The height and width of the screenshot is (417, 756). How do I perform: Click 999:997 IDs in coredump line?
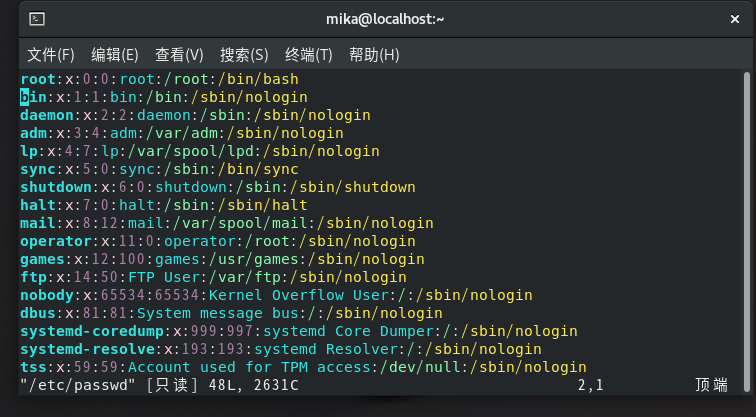222,331
